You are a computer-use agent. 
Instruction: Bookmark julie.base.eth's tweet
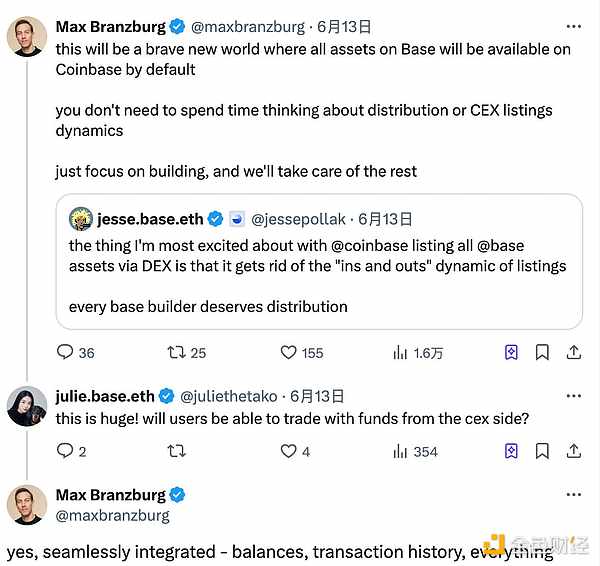pos(541,451)
